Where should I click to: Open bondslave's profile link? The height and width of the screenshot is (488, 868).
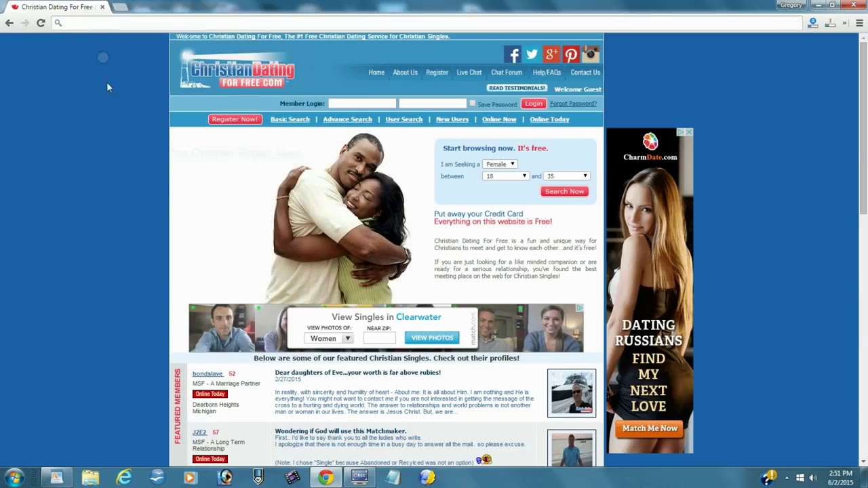pyautogui.click(x=208, y=373)
